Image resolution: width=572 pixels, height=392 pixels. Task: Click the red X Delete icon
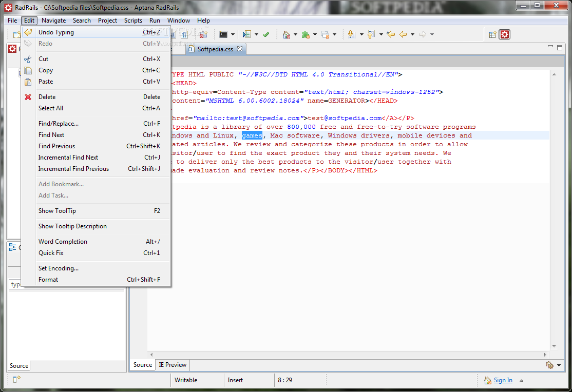28,97
